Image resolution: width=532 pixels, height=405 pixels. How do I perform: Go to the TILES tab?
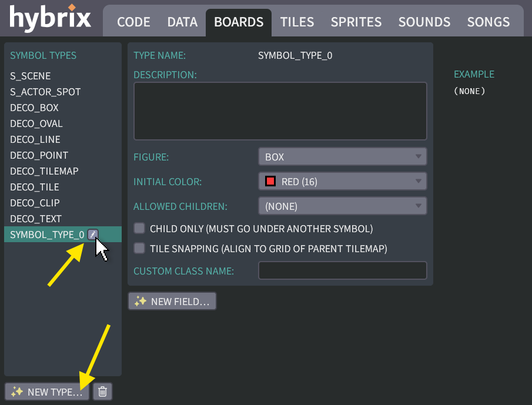(x=297, y=22)
